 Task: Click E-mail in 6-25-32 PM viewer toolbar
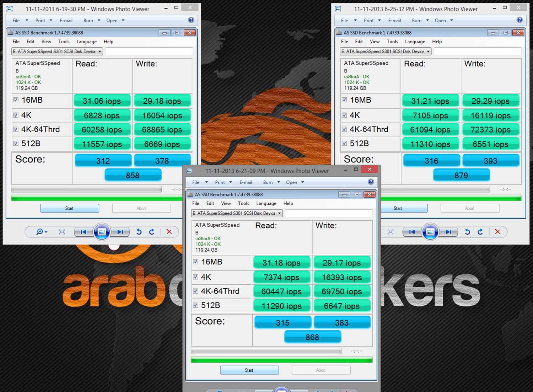[394, 21]
